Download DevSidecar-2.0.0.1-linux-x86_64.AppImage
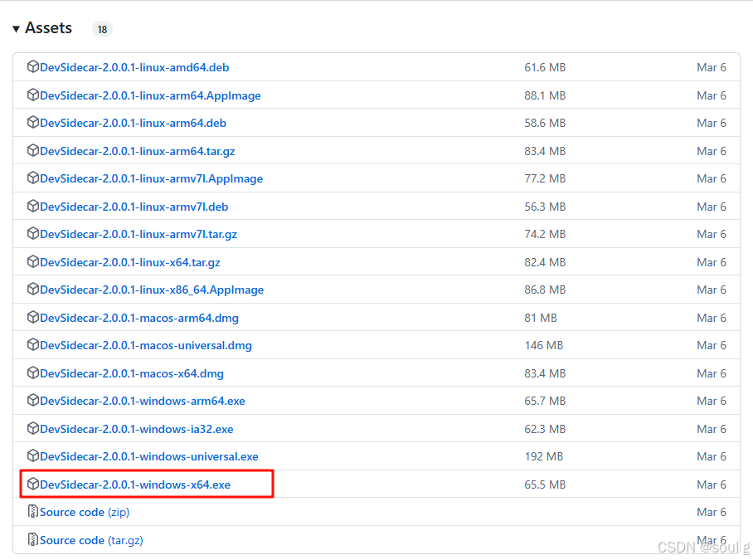This screenshot has width=753, height=560. 152,290
